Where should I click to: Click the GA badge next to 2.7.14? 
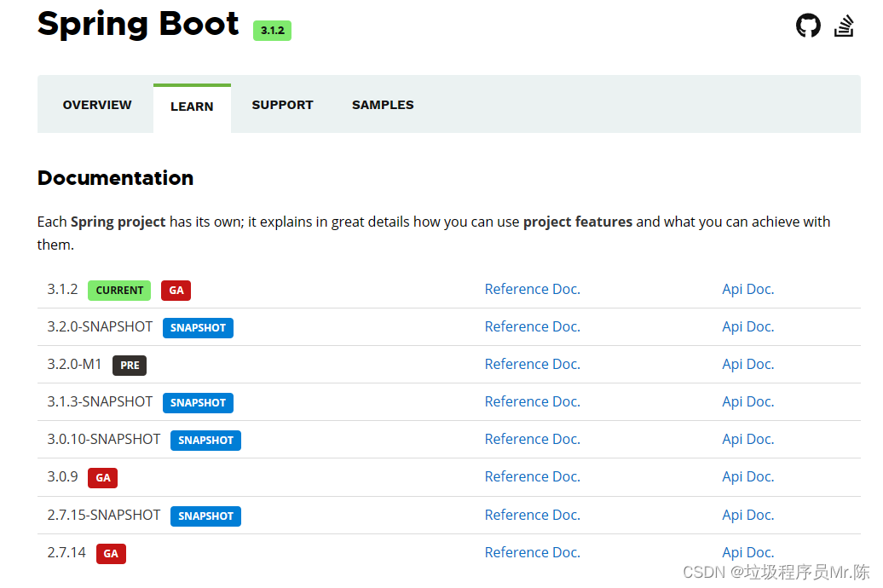[111, 554]
